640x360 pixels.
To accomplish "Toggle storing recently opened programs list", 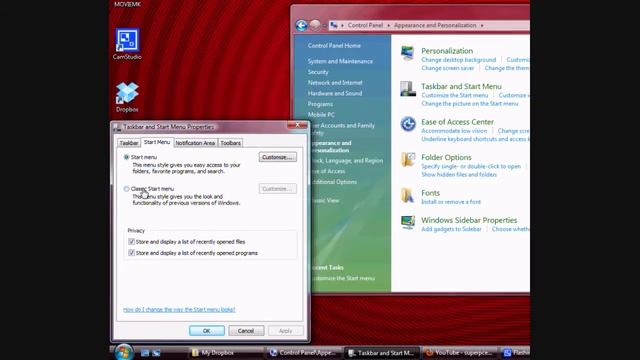I will tap(131, 253).
